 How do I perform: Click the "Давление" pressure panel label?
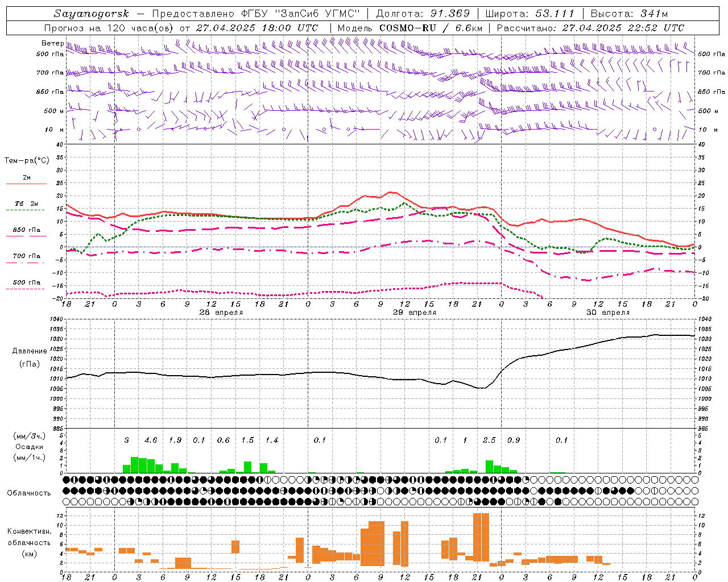click(x=29, y=351)
